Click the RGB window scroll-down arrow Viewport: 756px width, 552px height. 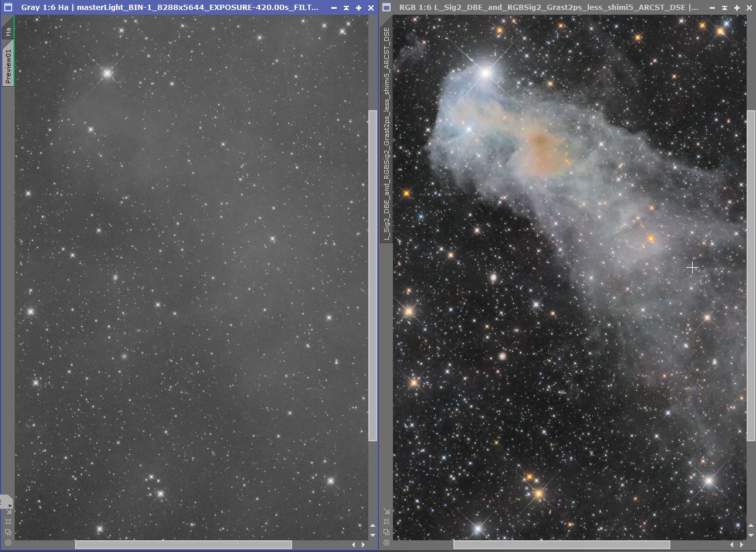coord(751,535)
